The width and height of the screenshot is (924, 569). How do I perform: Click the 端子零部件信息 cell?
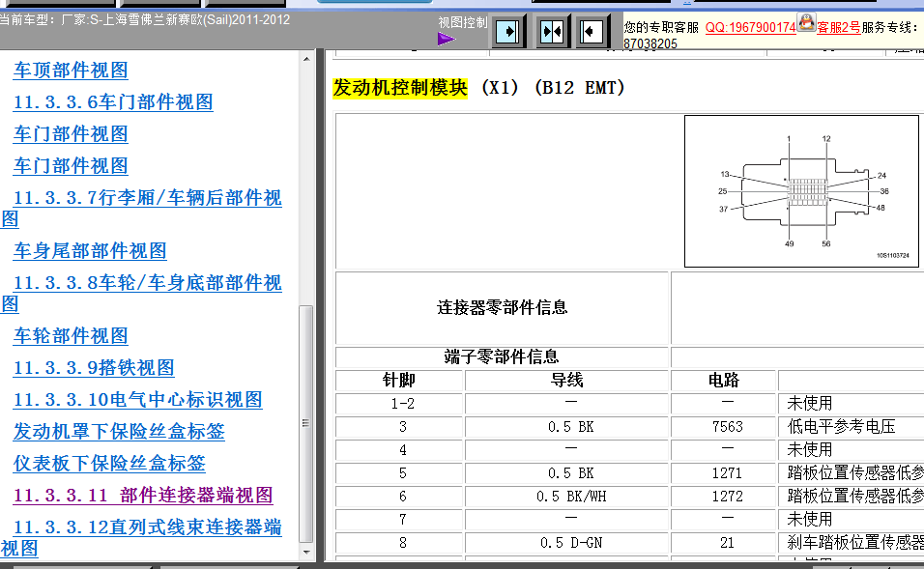pyautogui.click(x=502, y=356)
